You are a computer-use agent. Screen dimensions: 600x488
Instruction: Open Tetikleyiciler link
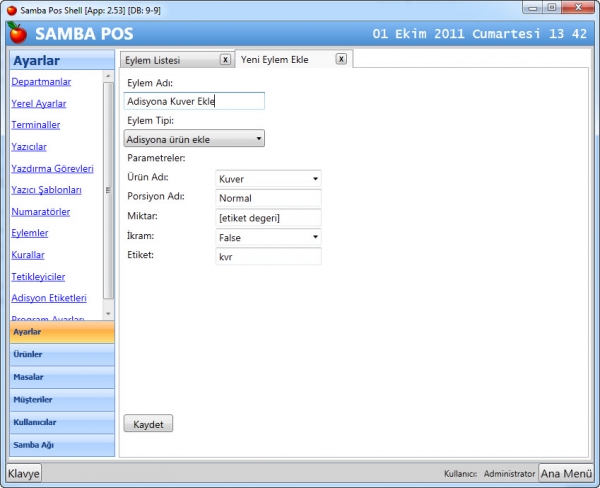click(38, 276)
